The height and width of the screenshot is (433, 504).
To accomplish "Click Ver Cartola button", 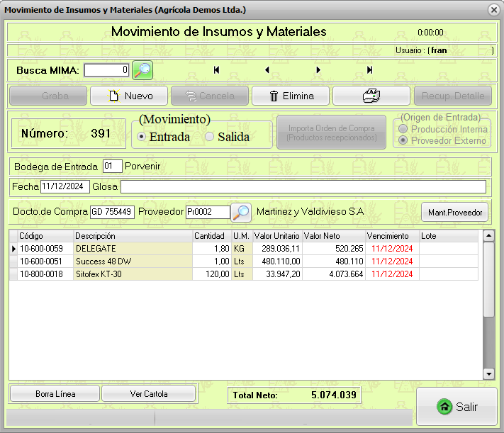I will click(x=148, y=394).
